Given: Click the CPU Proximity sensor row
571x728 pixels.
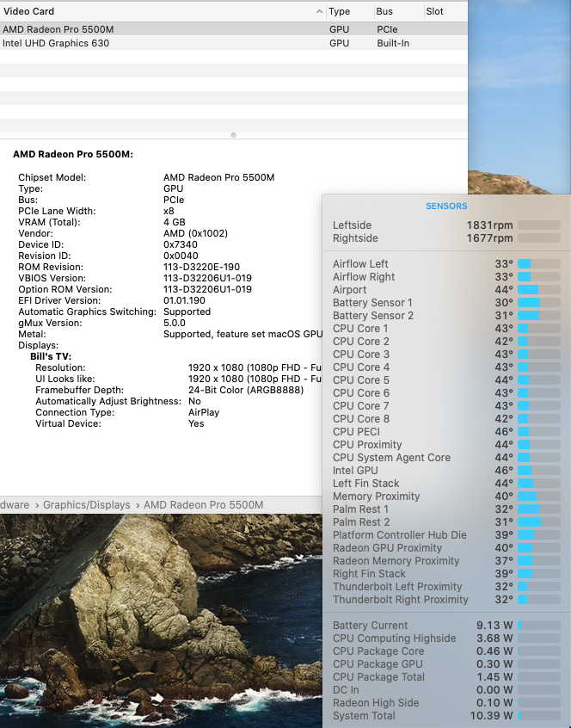Looking at the screenshot, I should coord(446,444).
